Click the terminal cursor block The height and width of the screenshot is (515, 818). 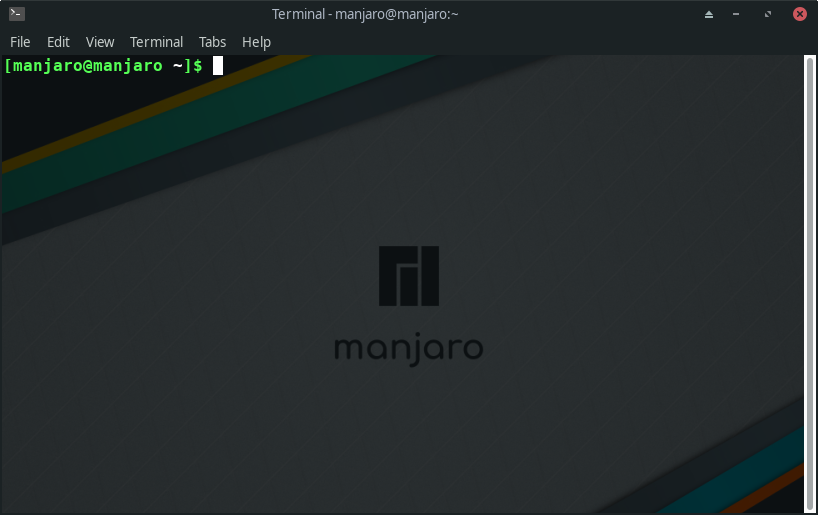218,66
